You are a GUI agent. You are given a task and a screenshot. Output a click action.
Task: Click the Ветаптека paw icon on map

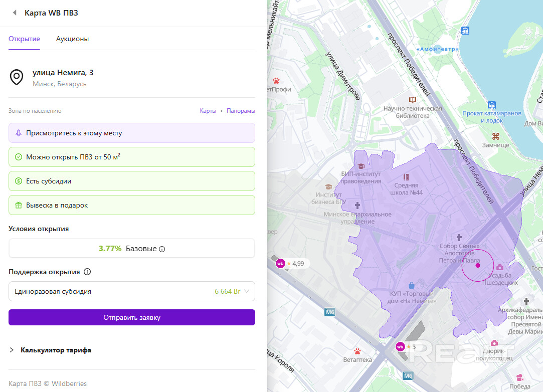(x=357, y=351)
